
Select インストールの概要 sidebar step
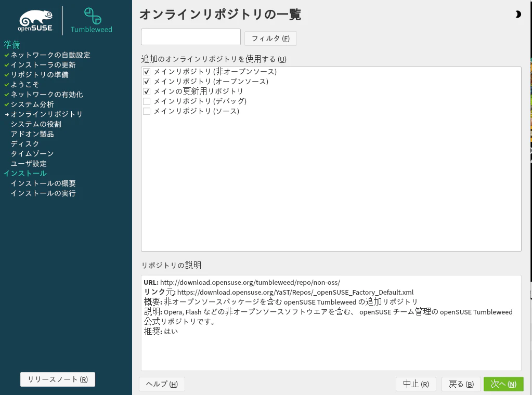(x=43, y=183)
